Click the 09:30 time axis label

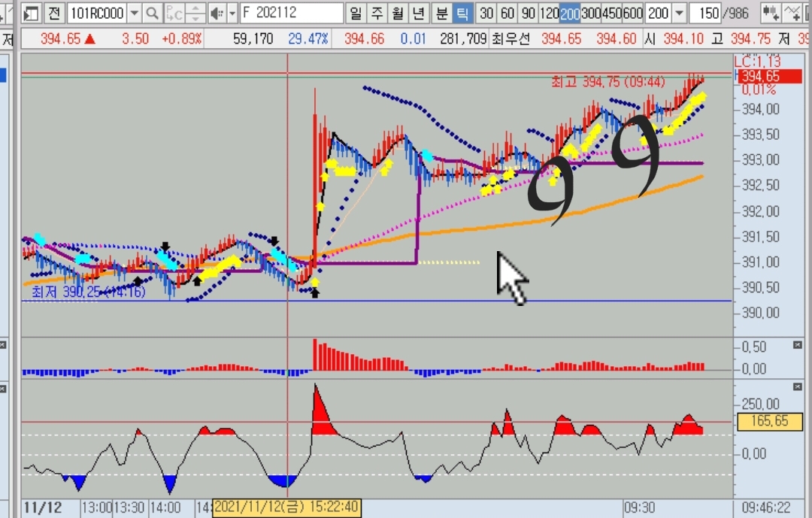pos(639,507)
